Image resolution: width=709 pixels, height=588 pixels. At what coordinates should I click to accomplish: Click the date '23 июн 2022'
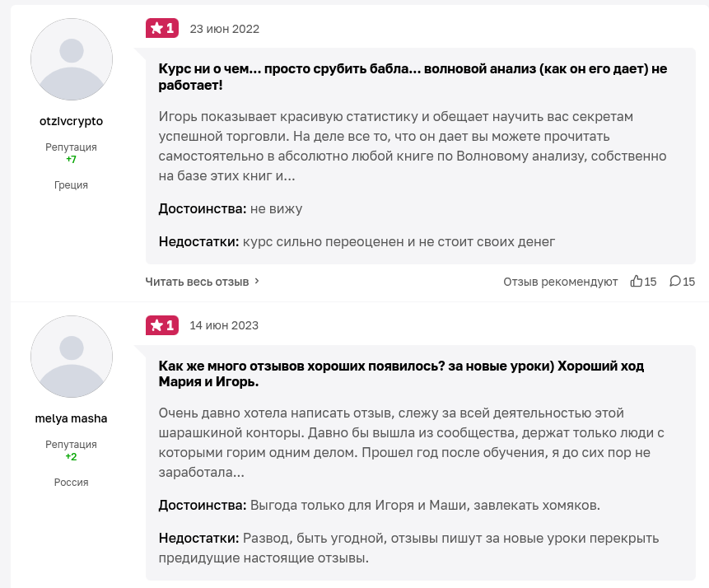224,29
